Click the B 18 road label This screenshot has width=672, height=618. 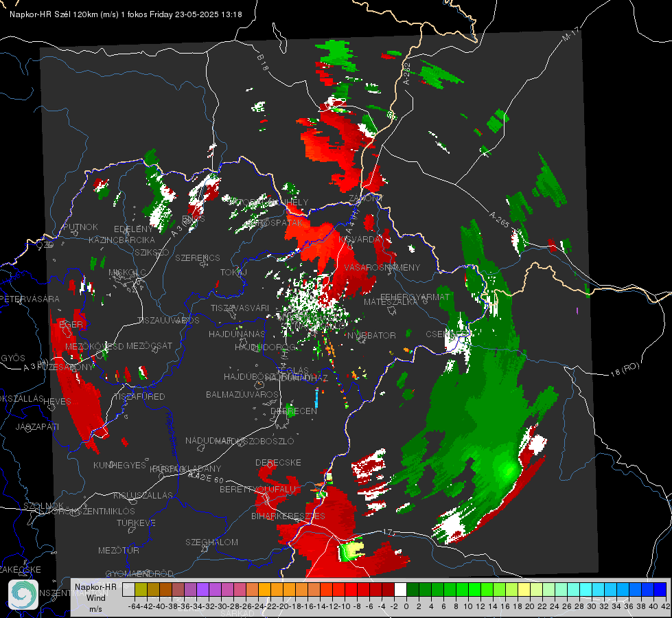coord(263,62)
